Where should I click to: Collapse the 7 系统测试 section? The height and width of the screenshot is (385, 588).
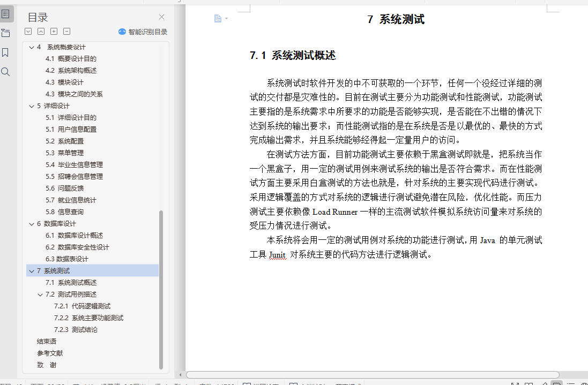pyautogui.click(x=32, y=271)
